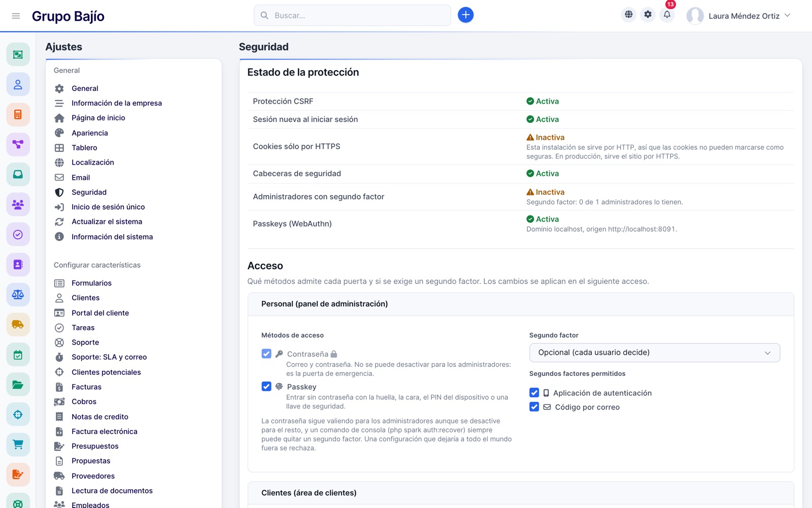Open Soporte: SLA y correo settings
The image size is (812, 508).
pos(109,357)
